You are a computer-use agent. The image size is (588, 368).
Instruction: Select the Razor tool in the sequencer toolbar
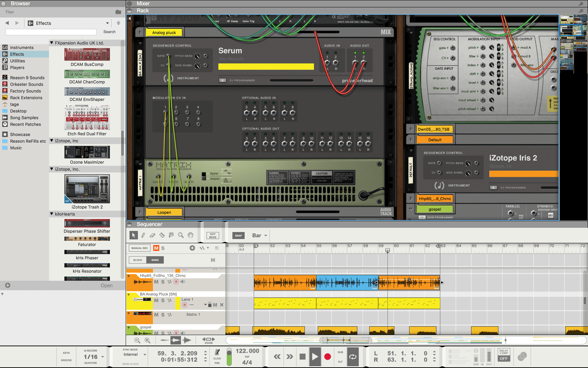tap(162, 235)
